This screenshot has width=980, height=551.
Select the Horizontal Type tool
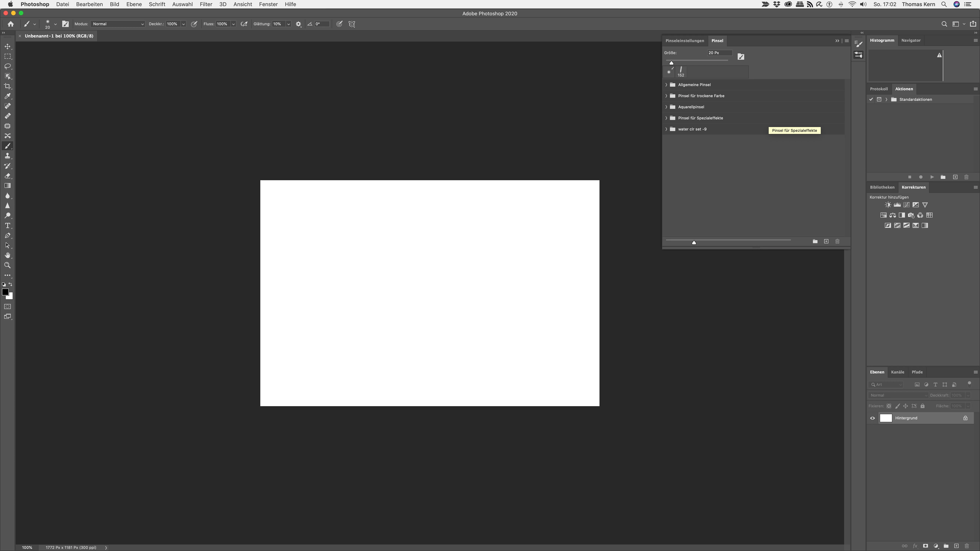[7, 226]
